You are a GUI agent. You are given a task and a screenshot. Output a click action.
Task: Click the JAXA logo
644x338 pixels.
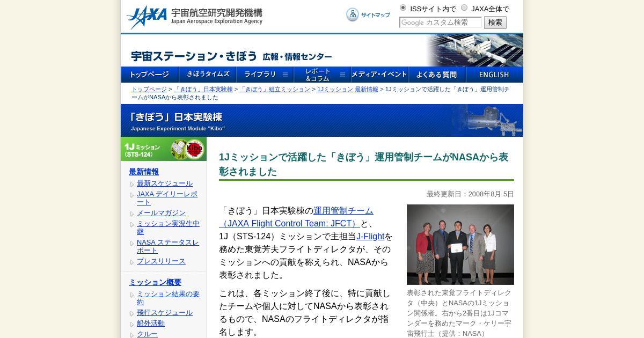point(194,17)
